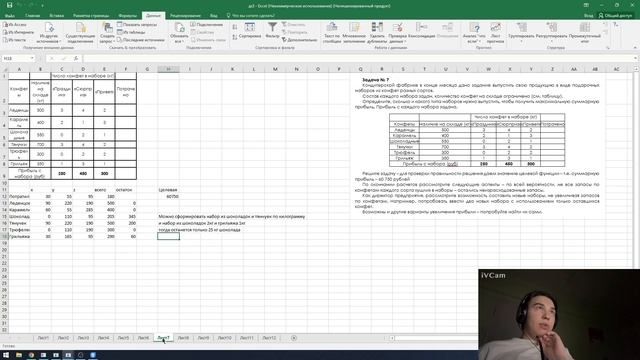The width and height of the screenshot is (640, 360).
Task: Select sheet tab Лист1
Action: 43,338
